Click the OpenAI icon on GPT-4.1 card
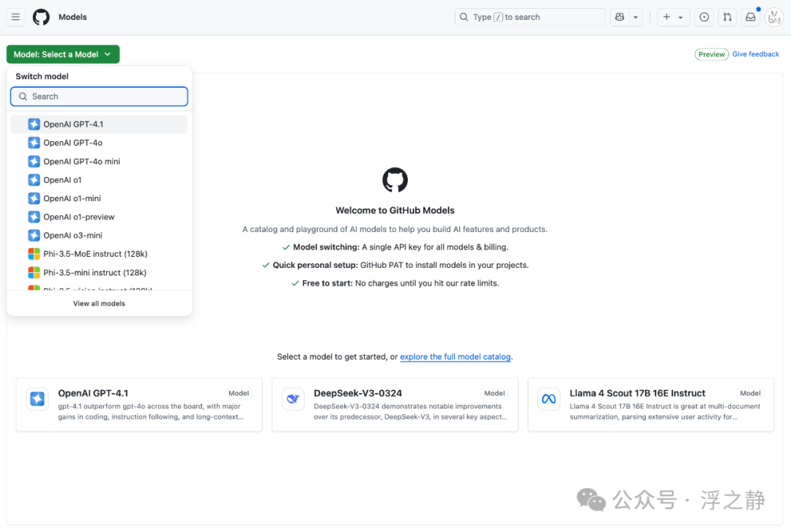 (x=37, y=399)
